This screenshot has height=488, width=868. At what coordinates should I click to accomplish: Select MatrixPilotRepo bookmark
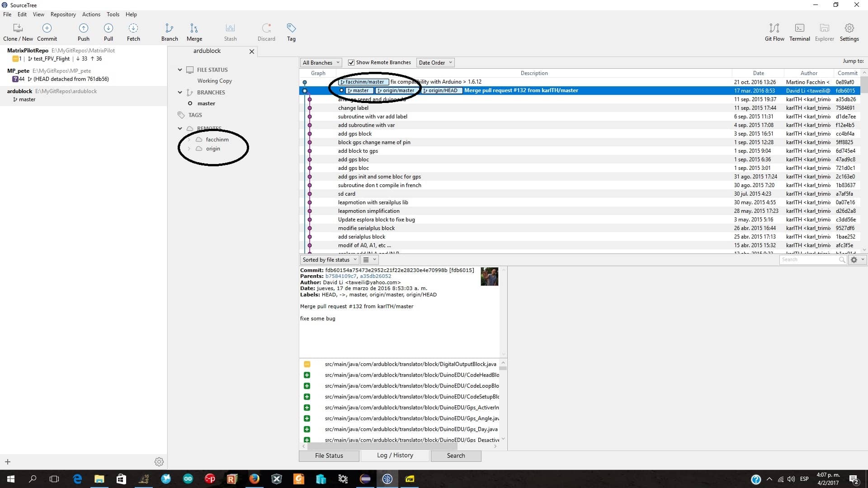coord(84,55)
